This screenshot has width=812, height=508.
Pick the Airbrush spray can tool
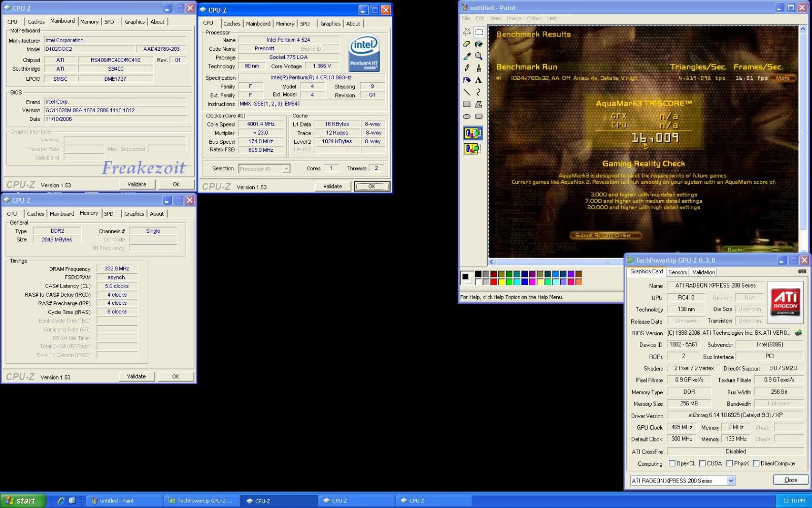466,80
